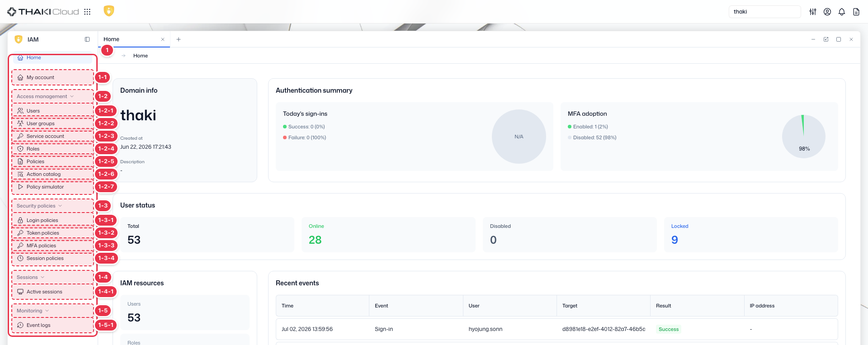Open Event logs
Screen dimensions: 868x345
(52, 325)
